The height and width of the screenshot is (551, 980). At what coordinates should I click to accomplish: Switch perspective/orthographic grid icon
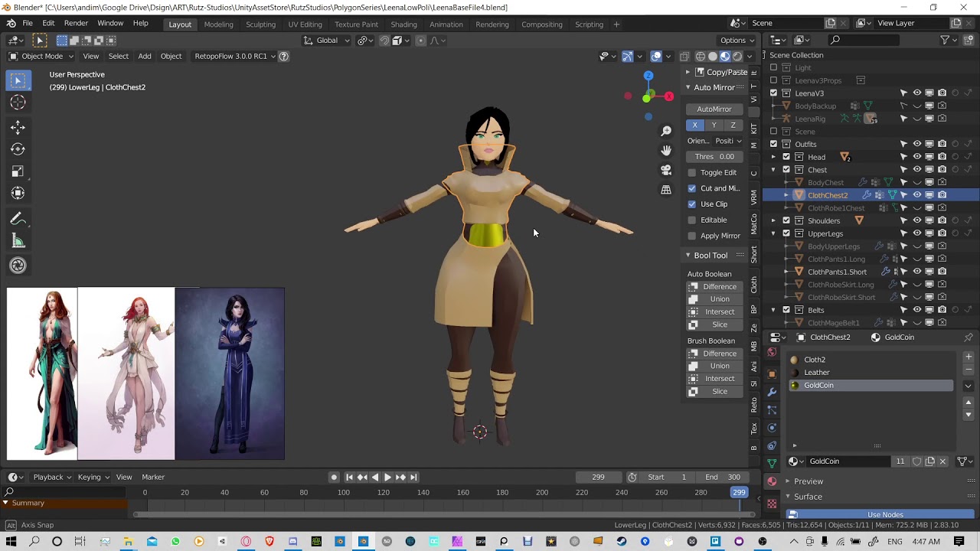coord(666,190)
